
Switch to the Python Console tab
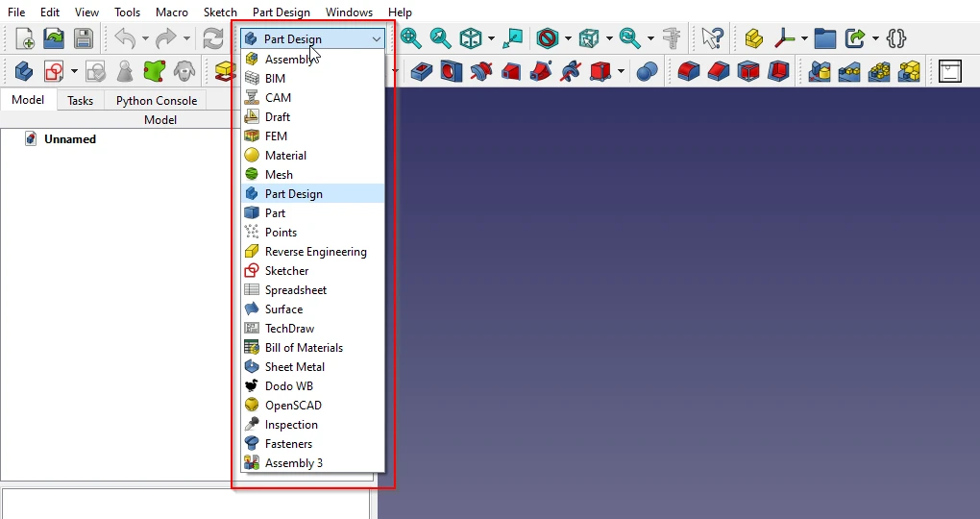pyautogui.click(x=157, y=100)
